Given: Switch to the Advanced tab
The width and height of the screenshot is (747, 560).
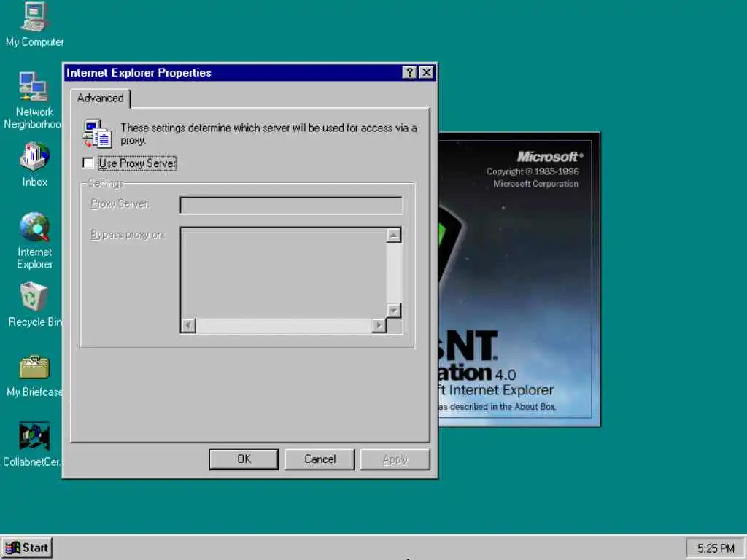Looking at the screenshot, I should click(101, 98).
